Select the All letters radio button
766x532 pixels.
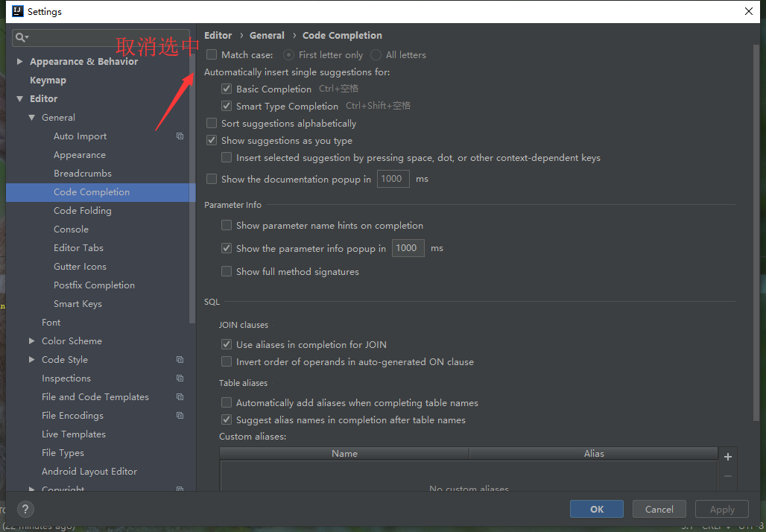[376, 54]
